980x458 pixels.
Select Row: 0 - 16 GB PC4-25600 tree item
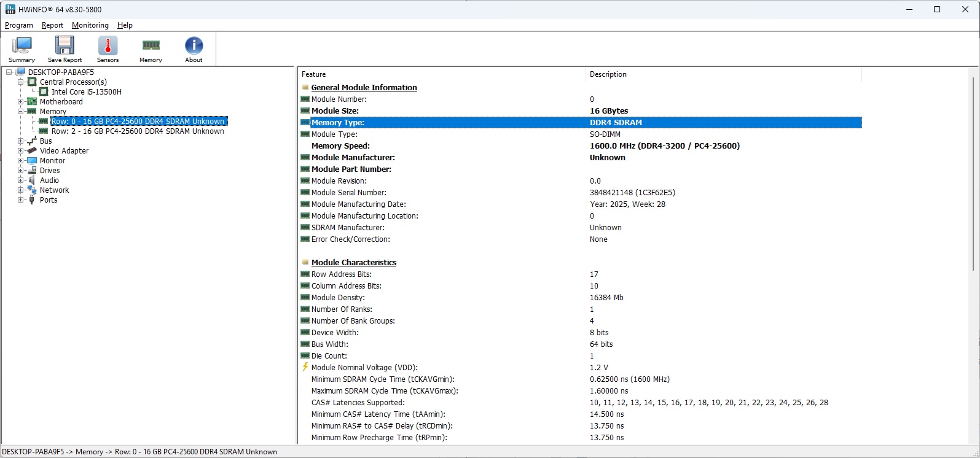138,122
